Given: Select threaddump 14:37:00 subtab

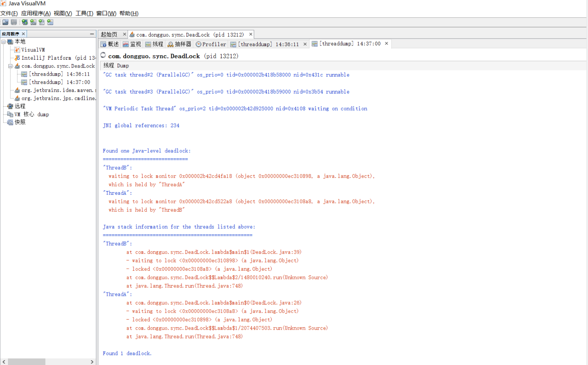Looking at the screenshot, I should click(x=346, y=44).
